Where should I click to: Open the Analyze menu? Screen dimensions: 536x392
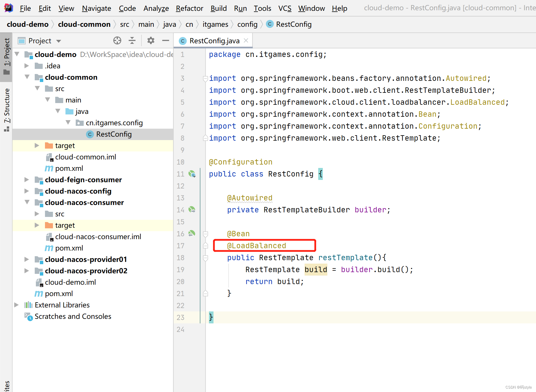coord(156,8)
